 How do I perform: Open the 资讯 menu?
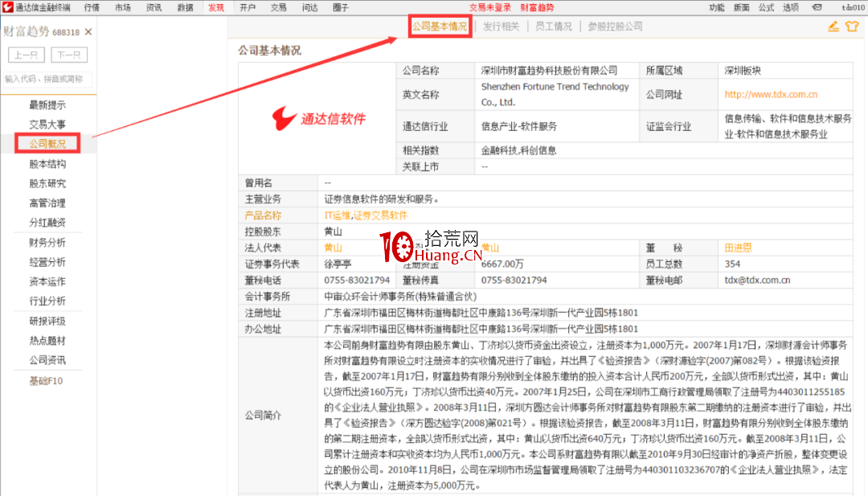pos(154,7)
